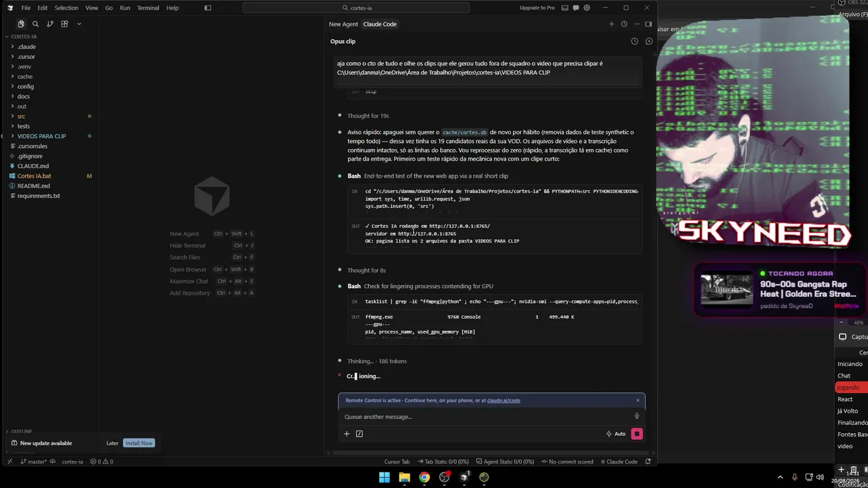Open the Selection menu
The width and height of the screenshot is (868, 488).
click(x=66, y=8)
